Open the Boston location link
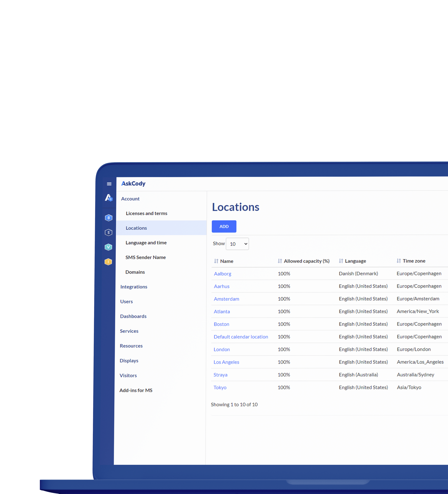Image resolution: width=448 pixels, height=494 pixels. (x=221, y=324)
